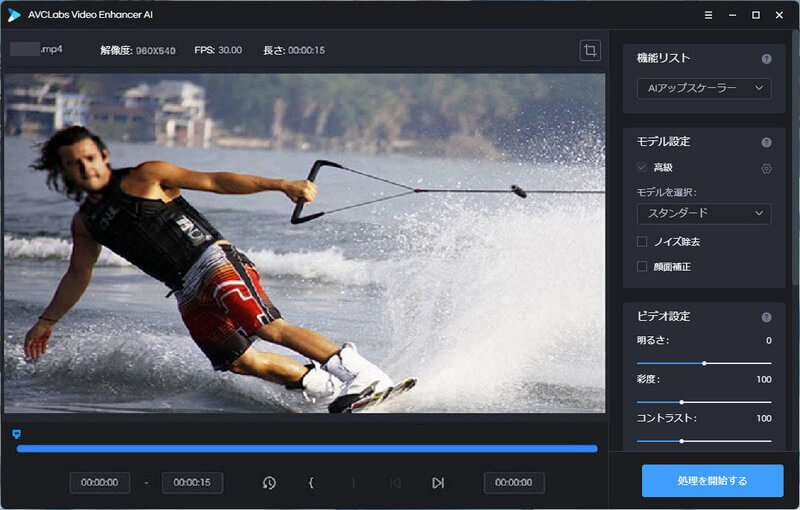Click the 彩度 value 100
Image resolution: width=800 pixels, height=510 pixels.
764,379
